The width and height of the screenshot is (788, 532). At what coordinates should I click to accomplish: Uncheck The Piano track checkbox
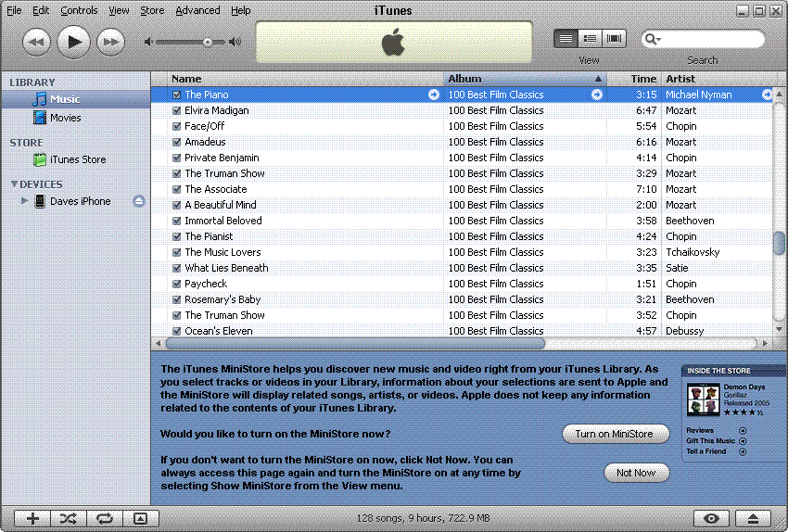pyautogui.click(x=176, y=95)
